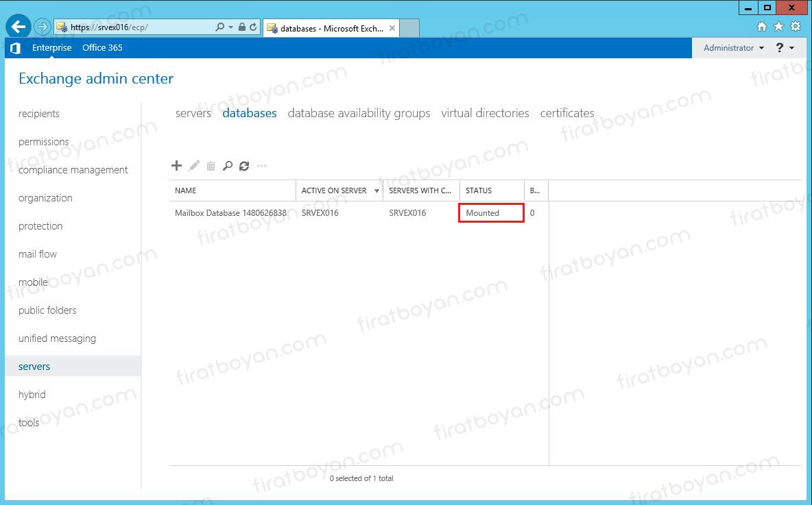Switch to the databases tab
This screenshot has height=505, width=812.
250,113
